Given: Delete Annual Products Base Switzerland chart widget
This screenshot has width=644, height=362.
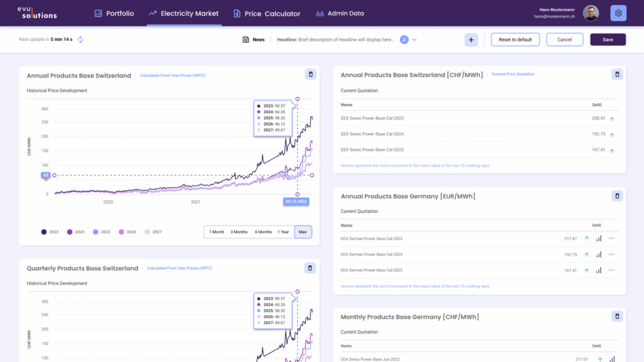Looking at the screenshot, I should pos(311,74).
